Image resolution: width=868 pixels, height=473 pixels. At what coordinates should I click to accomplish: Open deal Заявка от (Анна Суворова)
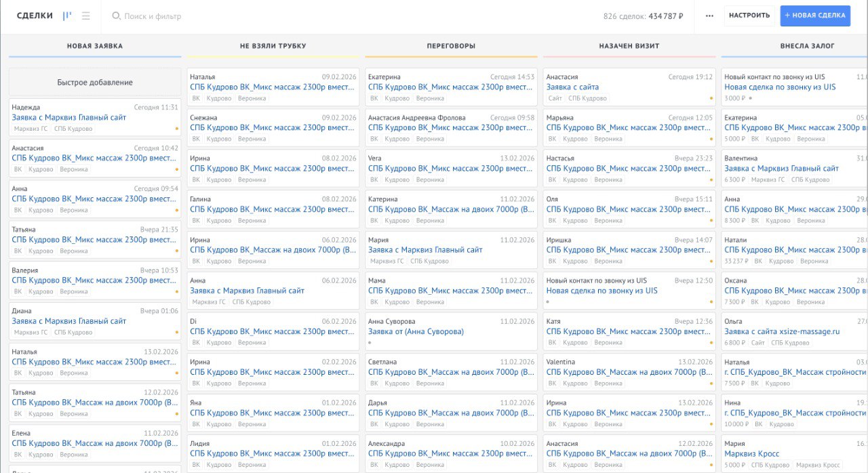(x=416, y=331)
